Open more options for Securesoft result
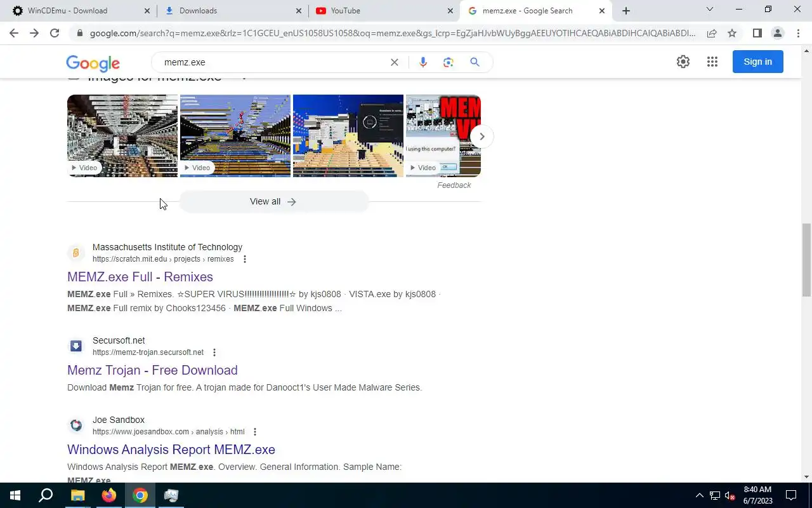The width and height of the screenshot is (812, 508). click(214, 352)
